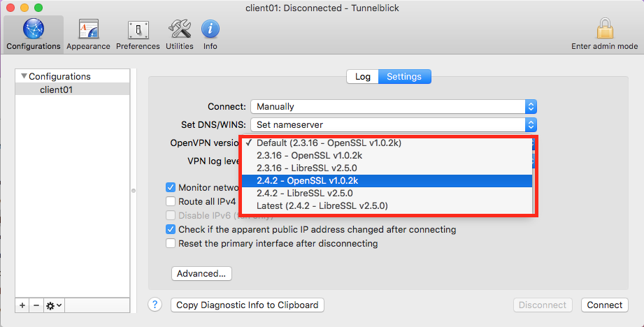Open the Preferences toolbar pane
644x327 pixels.
138,34
